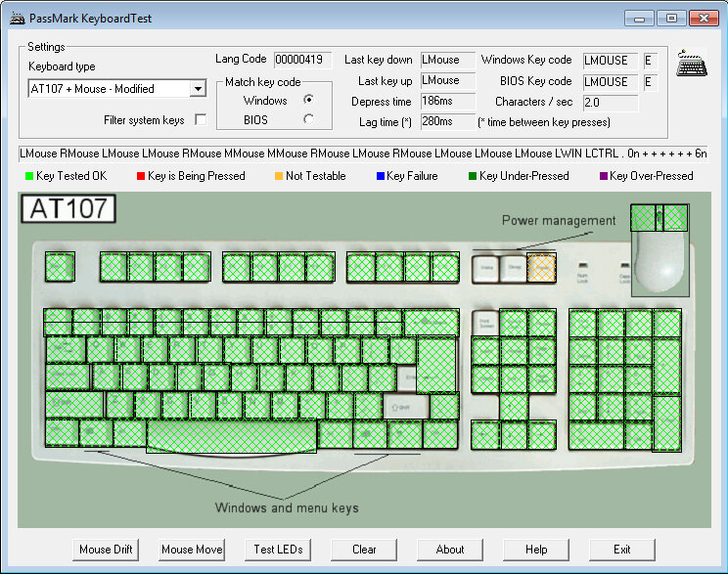Image resolution: width=728 pixels, height=574 pixels.
Task: Click the Num Lock key on the numpad
Action: pos(583,323)
